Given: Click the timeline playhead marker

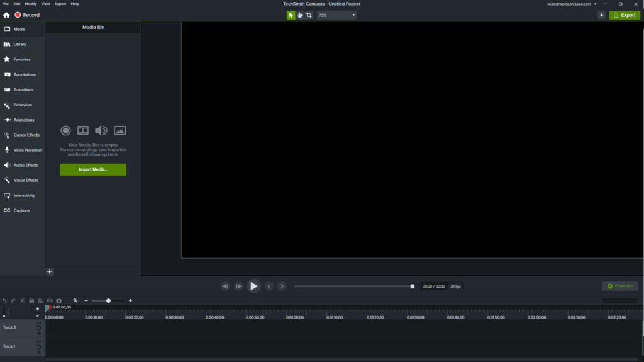Looking at the screenshot, I should coord(47,308).
